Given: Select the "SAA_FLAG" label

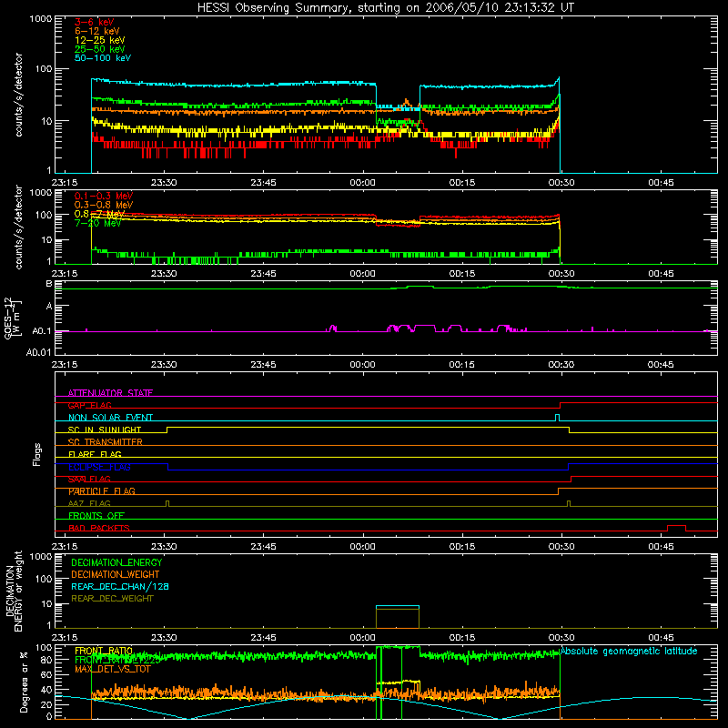Looking at the screenshot, I should (x=89, y=479).
